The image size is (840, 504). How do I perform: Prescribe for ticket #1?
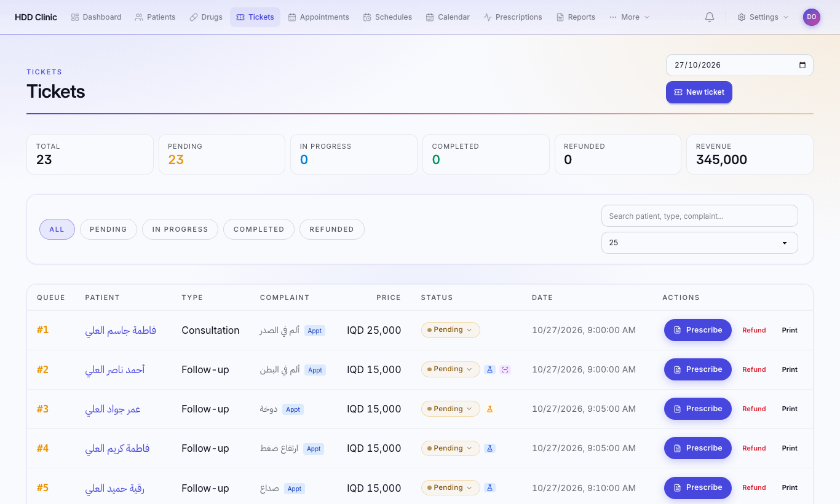[698, 330]
